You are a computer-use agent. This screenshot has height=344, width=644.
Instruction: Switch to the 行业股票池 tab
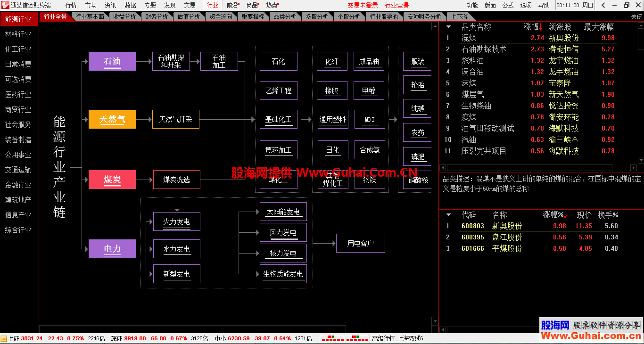coord(384,16)
